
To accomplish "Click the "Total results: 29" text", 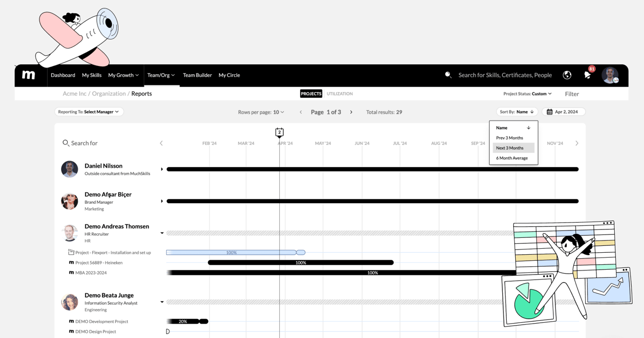I will tap(384, 112).
